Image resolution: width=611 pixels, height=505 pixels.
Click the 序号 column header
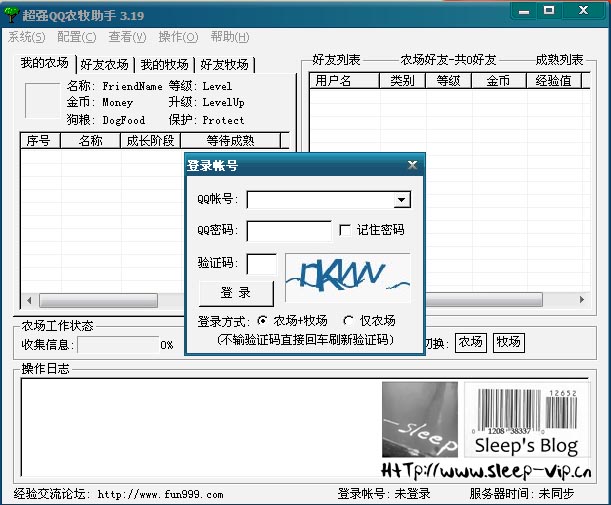tap(41, 141)
